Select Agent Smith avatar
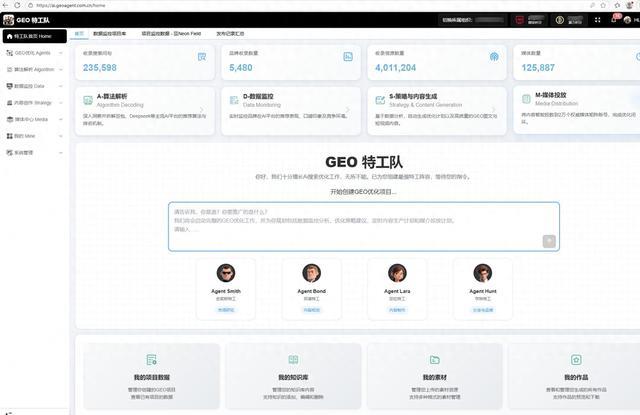Image resolution: width=640 pixels, height=415 pixels. [226, 273]
